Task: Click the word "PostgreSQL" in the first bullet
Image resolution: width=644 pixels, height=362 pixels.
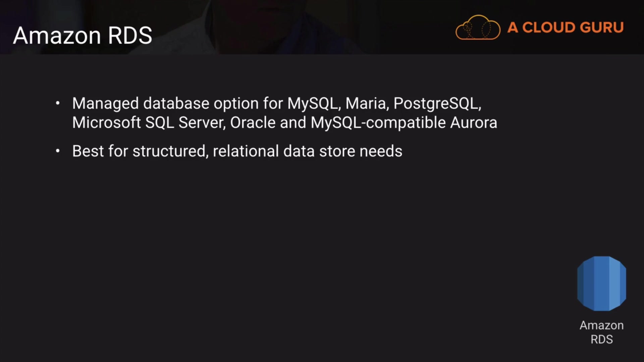Action: point(437,103)
